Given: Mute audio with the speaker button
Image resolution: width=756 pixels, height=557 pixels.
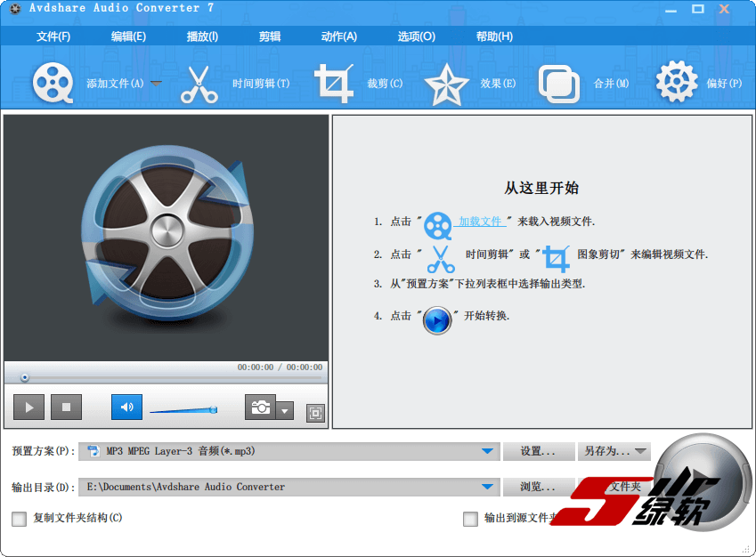Looking at the screenshot, I should 126,408.
